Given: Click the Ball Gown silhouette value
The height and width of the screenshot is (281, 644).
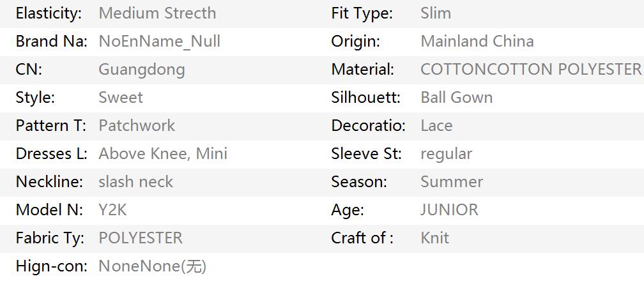Looking at the screenshot, I should click(x=457, y=97).
